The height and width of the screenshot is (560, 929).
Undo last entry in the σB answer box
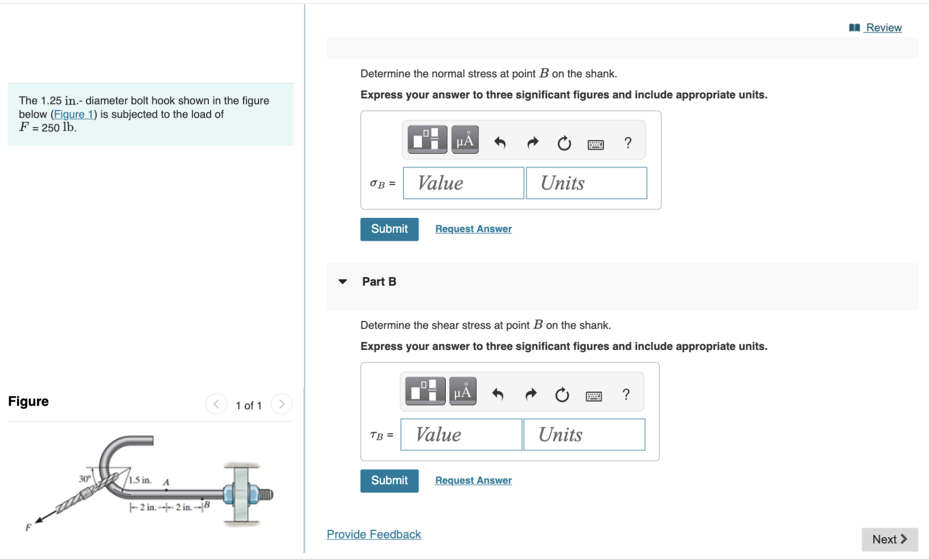499,143
